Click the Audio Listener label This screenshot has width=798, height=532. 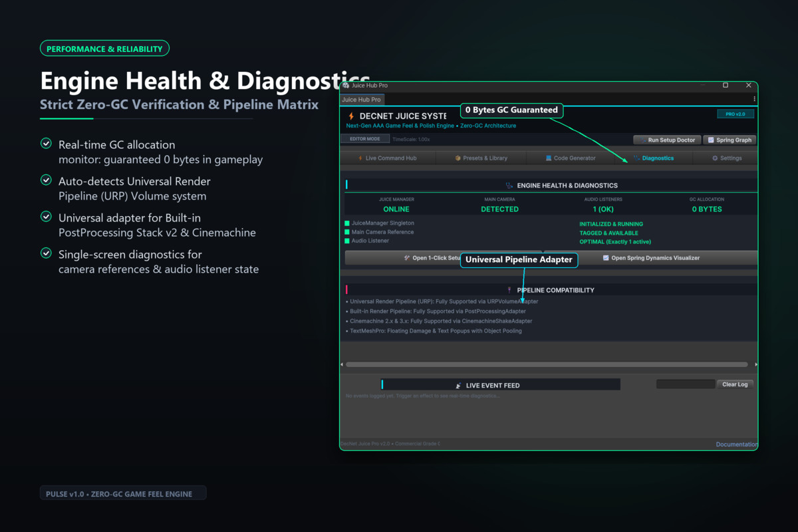pyautogui.click(x=370, y=241)
